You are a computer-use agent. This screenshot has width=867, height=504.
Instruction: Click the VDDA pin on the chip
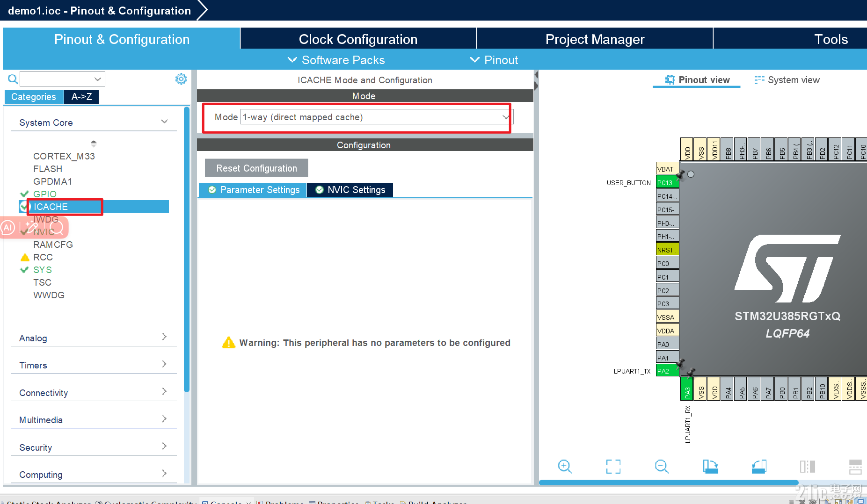[x=668, y=331]
